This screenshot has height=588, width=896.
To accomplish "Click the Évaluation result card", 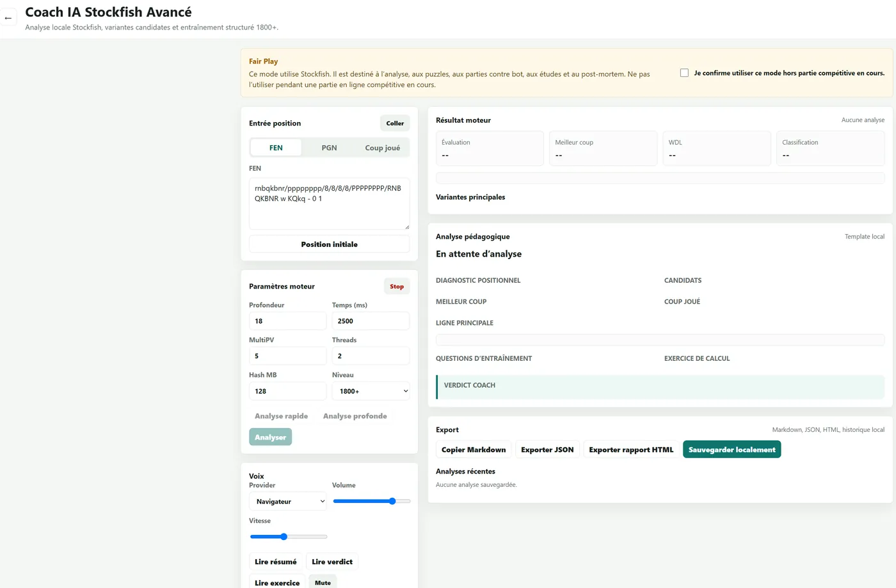I will [490, 148].
